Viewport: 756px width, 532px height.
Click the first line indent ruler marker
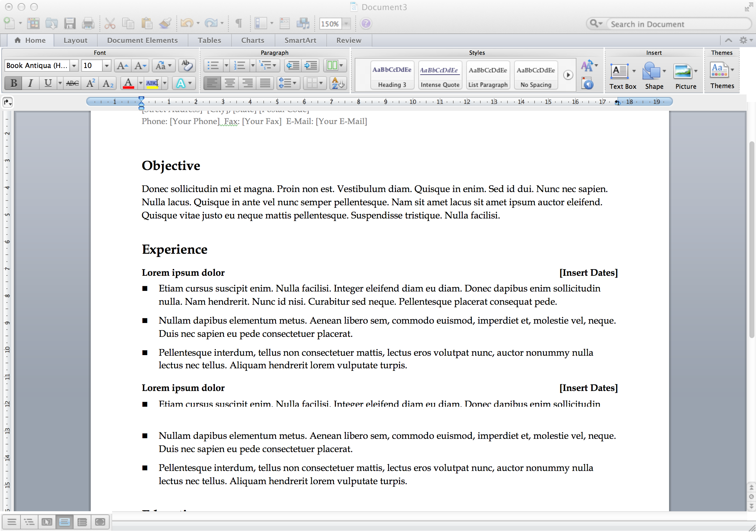[x=141, y=99]
